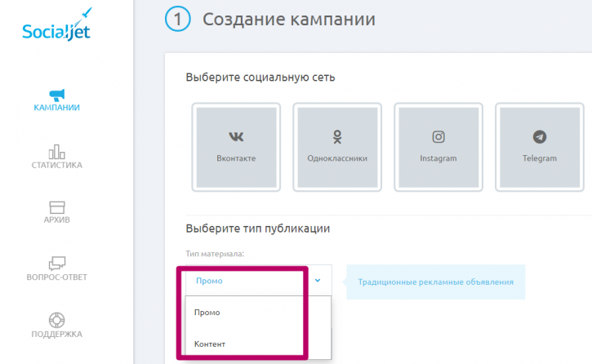Viewport: 592px width, 364px height.
Task: Click the SocialJet logo
Action: [56, 25]
